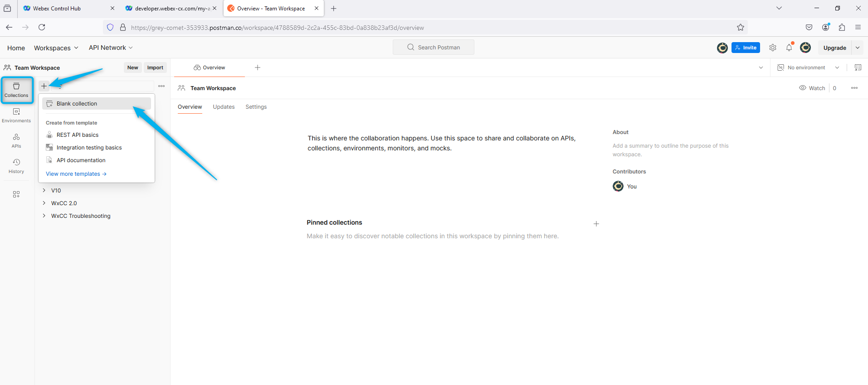This screenshot has width=868, height=385.
Task: Open the API Network dropdown
Action: (x=111, y=48)
